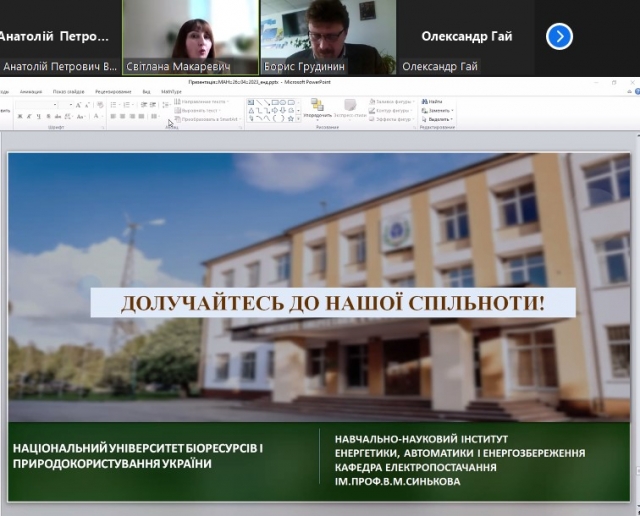Select line shape in gallery

[259, 102]
